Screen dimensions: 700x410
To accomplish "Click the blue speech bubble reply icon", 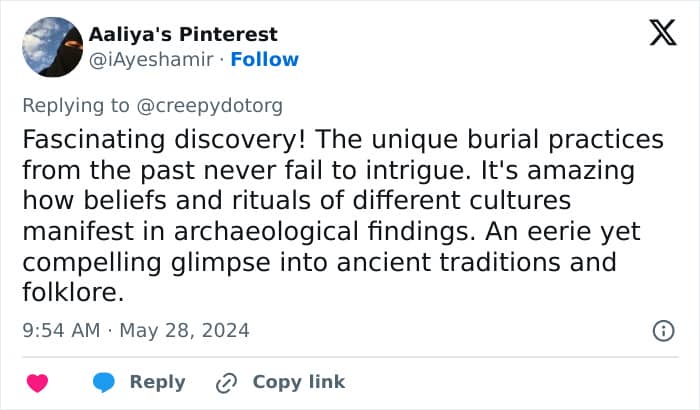I will click(104, 383).
